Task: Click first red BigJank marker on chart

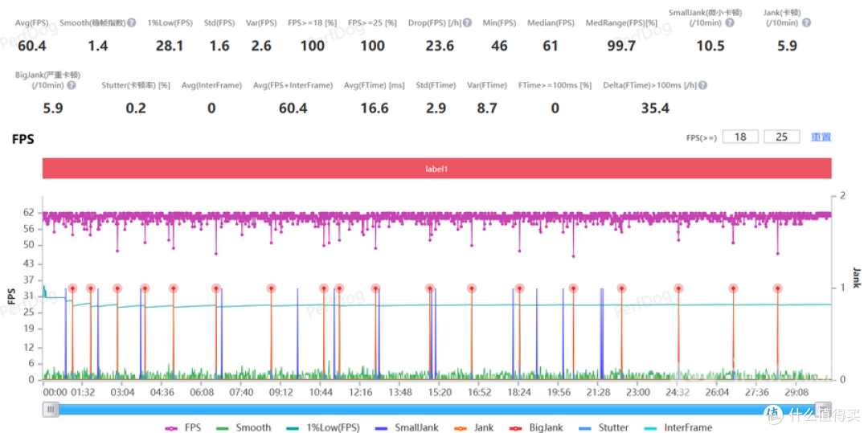Action: point(72,288)
